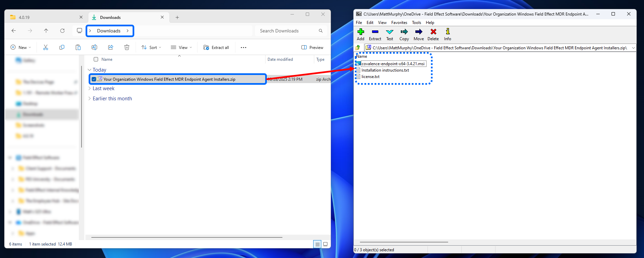Click the Rename icon in Explorer toolbar

[94, 47]
